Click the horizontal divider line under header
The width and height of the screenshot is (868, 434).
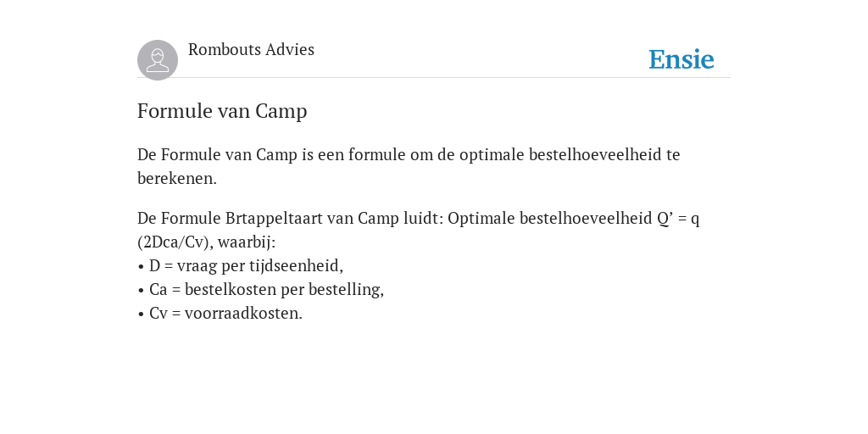(x=434, y=78)
